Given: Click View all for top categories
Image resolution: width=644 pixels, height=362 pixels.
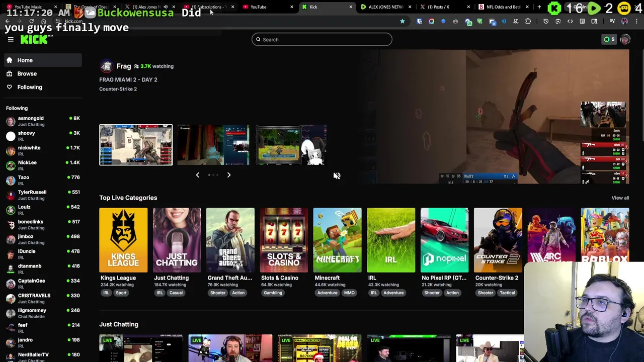Looking at the screenshot, I should click(x=620, y=198).
